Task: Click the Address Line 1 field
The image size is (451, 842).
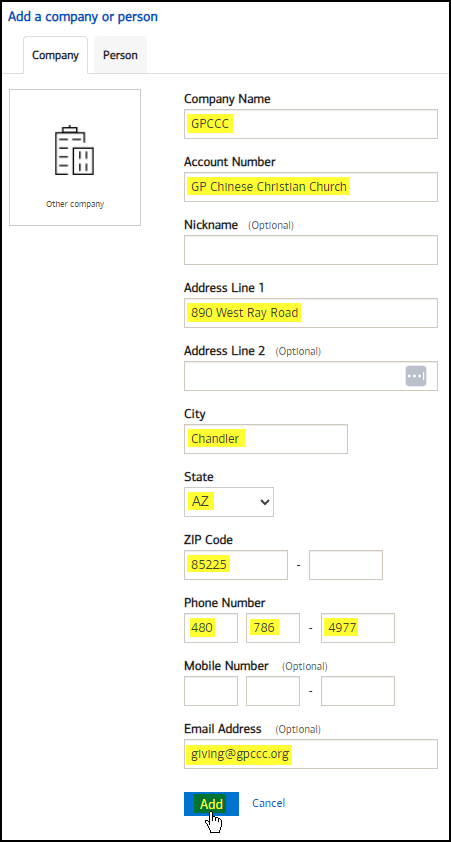Action: pyautogui.click(x=311, y=313)
